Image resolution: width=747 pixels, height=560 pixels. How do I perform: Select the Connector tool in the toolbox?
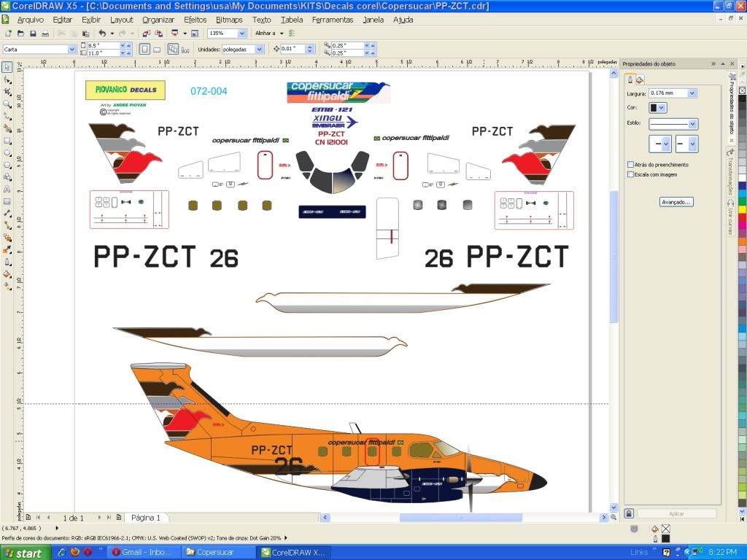tap(7, 225)
